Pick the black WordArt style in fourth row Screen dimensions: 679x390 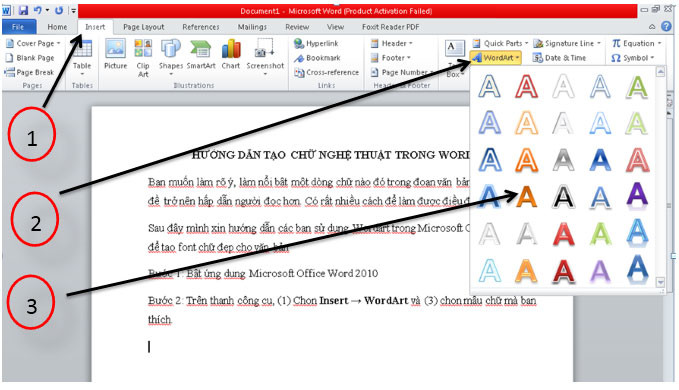coord(563,197)
